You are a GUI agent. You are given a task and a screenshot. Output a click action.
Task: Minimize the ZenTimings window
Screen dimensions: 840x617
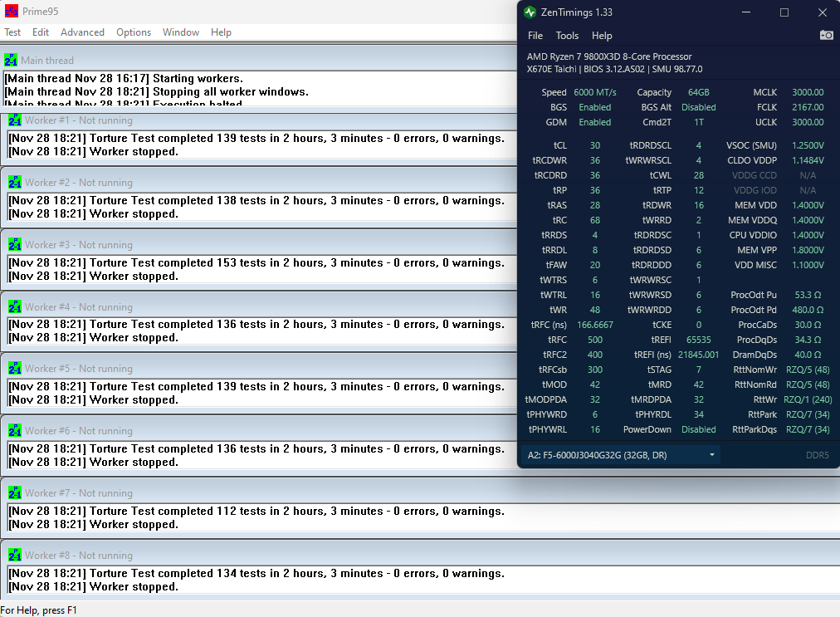[747, 12]
